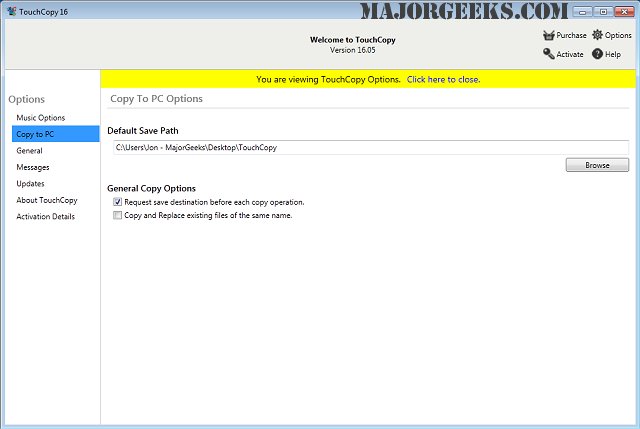Click the Purchase basket icon

coord(549,35)
